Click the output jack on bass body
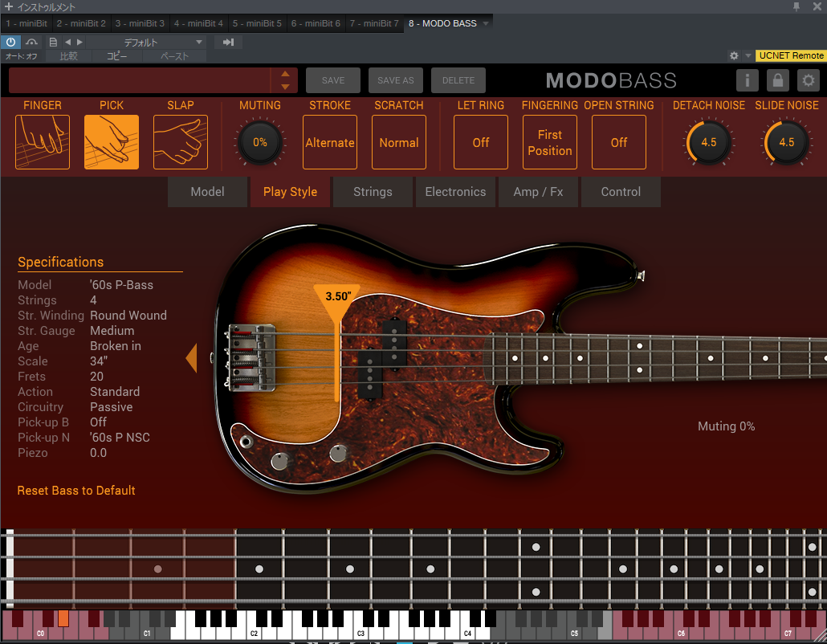The width and height of the screenshot is (827, 644). [246, 442]
